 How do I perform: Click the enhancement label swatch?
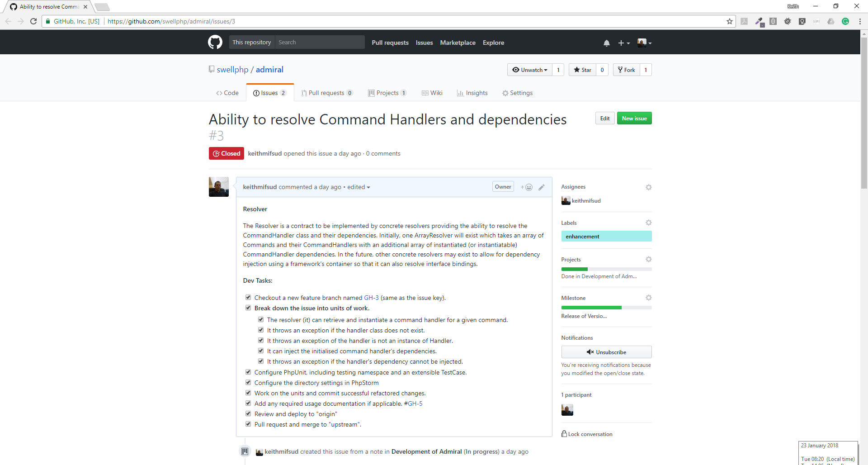[607, 236]
